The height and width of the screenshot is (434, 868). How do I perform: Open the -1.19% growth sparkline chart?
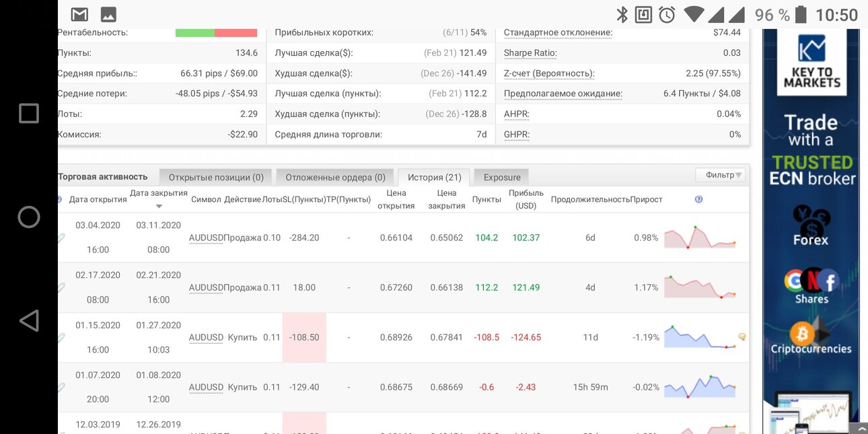click(700, 337)
